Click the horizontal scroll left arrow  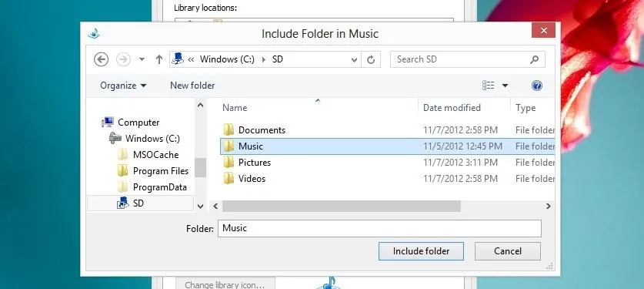(x=215, y=207)
